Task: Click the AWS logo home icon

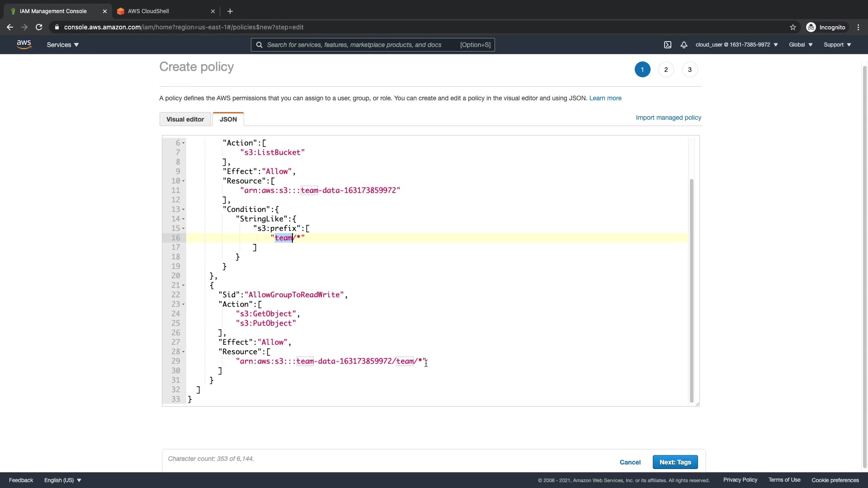Action: pos(24,44)
